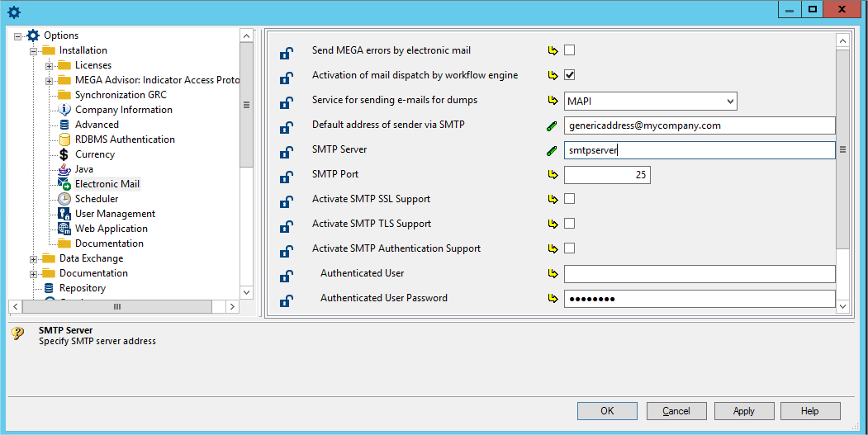Screen dimensions: 868x435
Task: Click the User Management icon
Action: pyautogui.click(x=64, y=214)
